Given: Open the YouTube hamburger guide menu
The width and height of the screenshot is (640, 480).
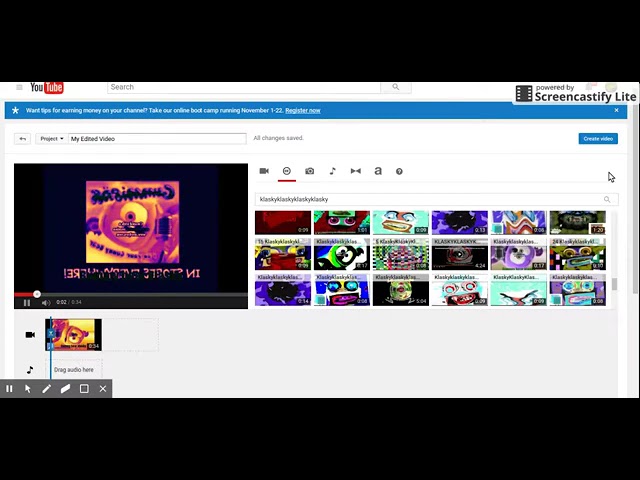Looking at the screenshot, I should (x=19, y=87).
